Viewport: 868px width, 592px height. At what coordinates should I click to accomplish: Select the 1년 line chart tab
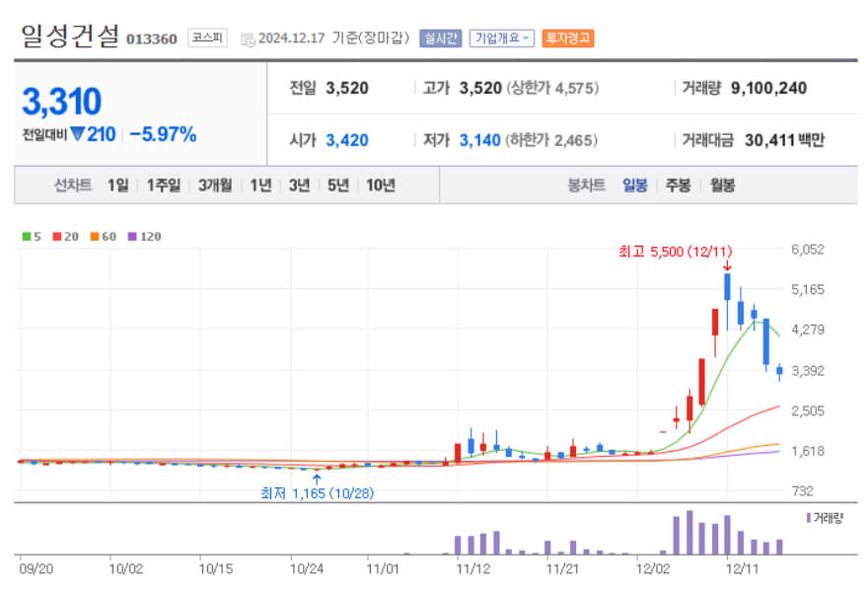click(260, 185)
